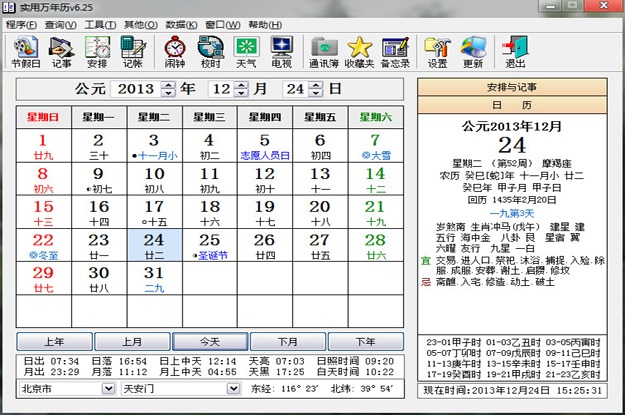Viewport: 625px width, 415px height.
Task: Switch to 日历 panel tab
Action: [x=512, y=105]
